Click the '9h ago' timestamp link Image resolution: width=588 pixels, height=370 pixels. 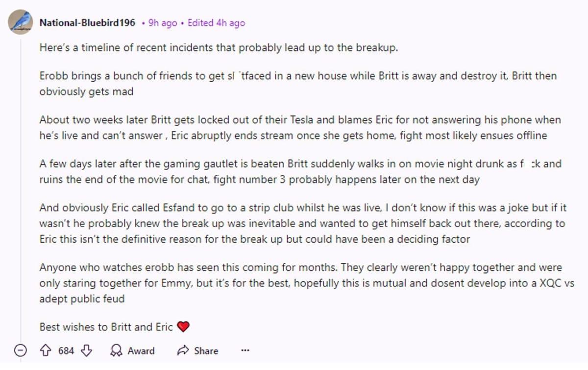[162, 23]
